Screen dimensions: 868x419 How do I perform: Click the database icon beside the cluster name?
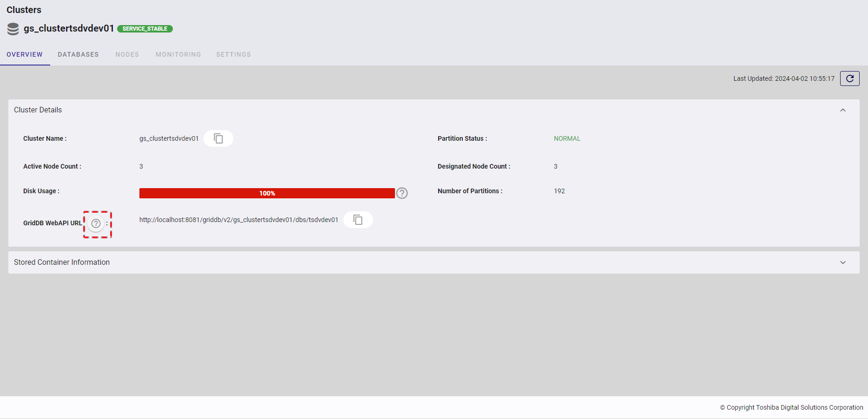pyautogui.click(x=13, y=28)
